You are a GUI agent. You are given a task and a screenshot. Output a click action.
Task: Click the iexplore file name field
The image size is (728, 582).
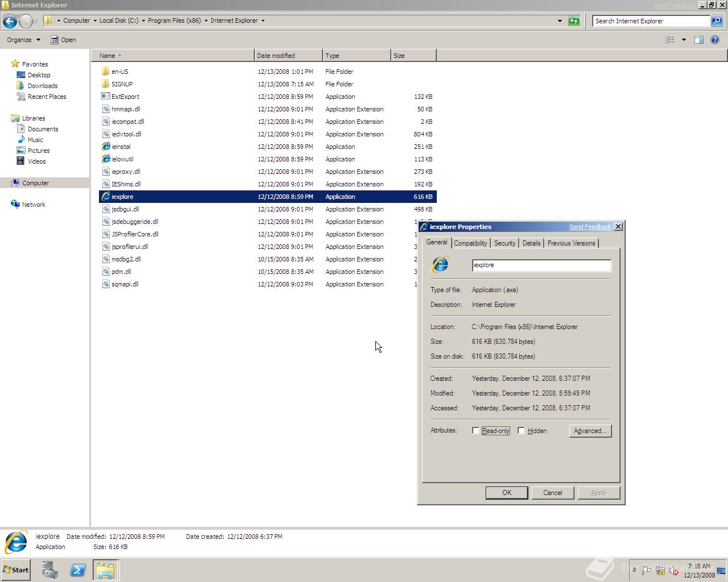pyautogui.click(x=541, y=265)
